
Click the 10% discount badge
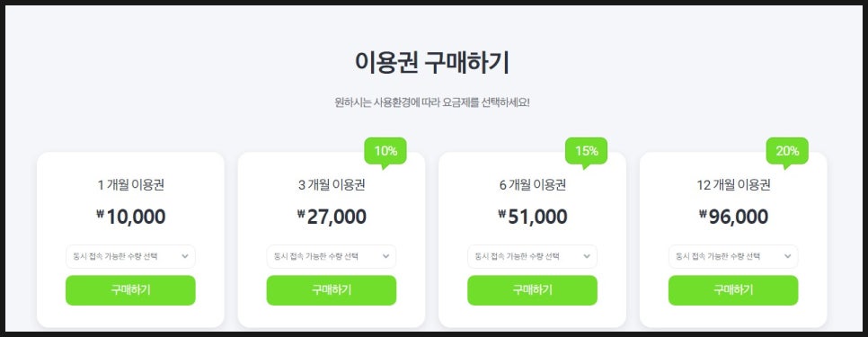pyautogui.click(x=385, y=151)
